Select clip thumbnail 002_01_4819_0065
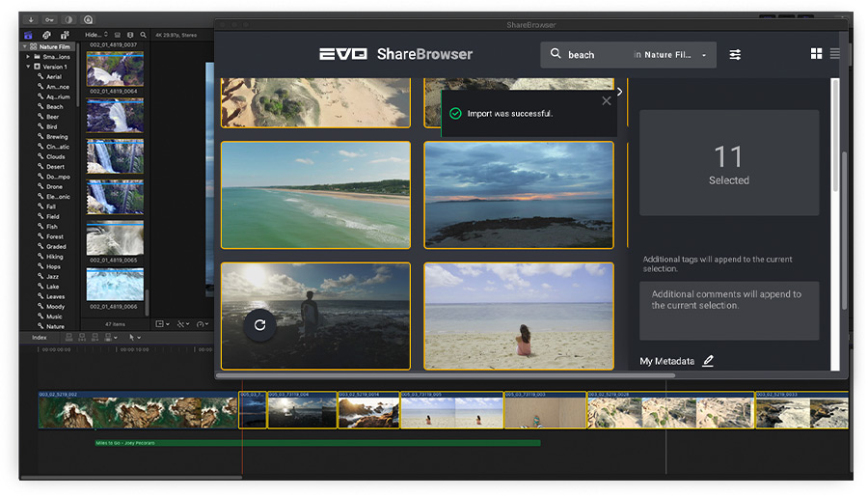 click(115, 238)
